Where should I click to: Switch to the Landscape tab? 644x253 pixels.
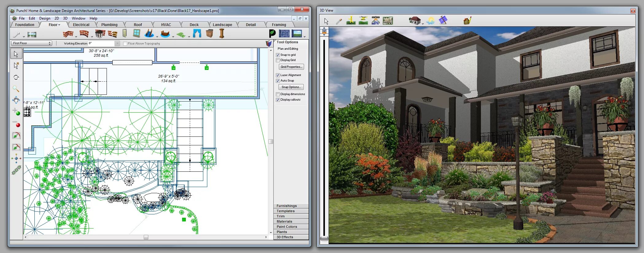coord(222,25)
